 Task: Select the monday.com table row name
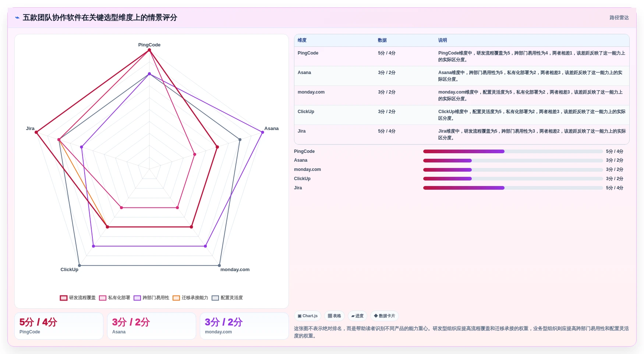(311, 92)
